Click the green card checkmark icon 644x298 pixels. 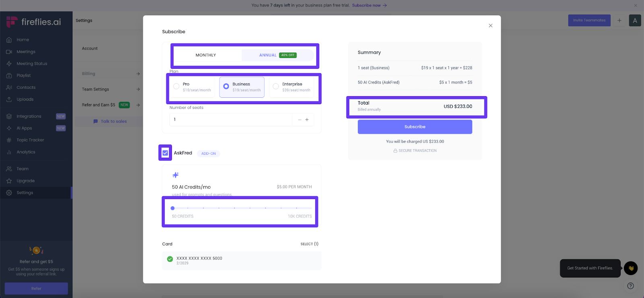tap(170, 259)
